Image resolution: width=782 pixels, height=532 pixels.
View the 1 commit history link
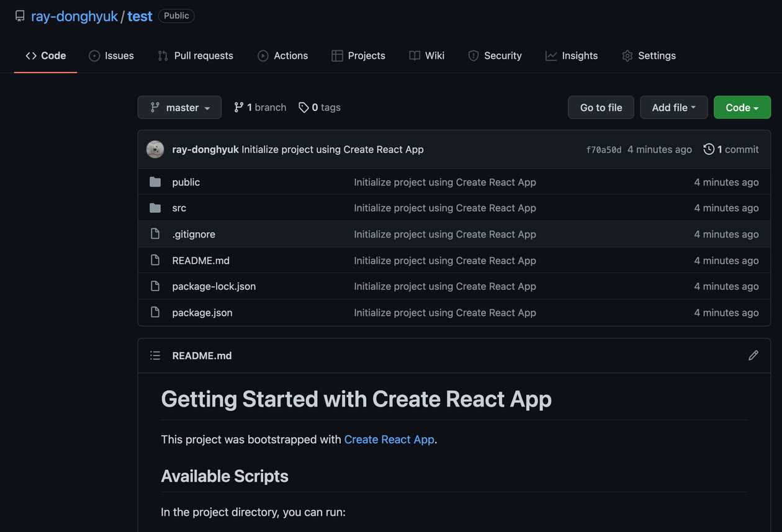(x=731, y=149)
